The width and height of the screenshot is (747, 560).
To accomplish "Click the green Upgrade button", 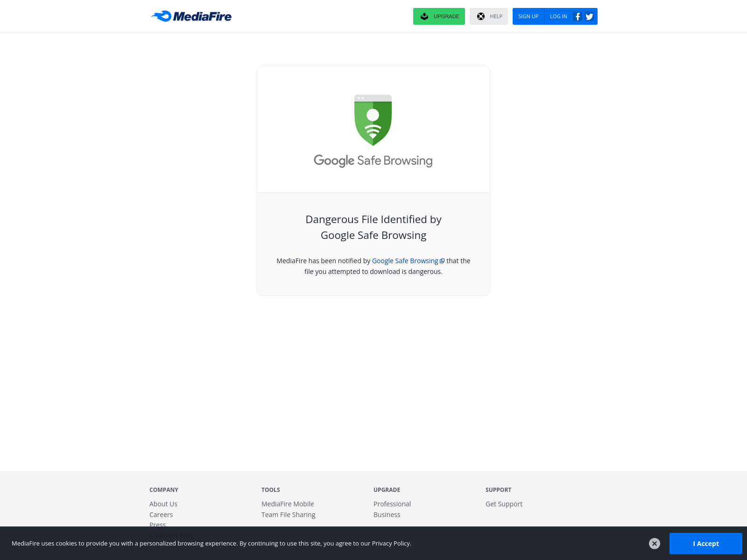I will (439, 16).
